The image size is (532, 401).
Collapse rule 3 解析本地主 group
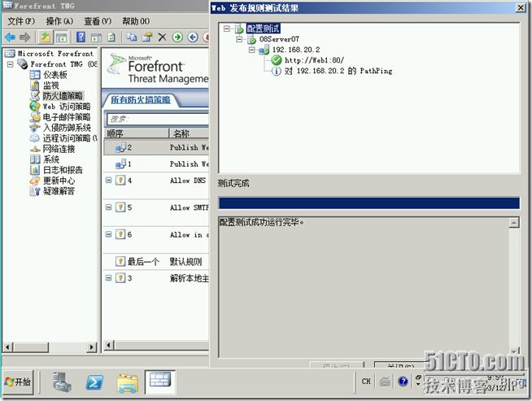click(108, 278)
